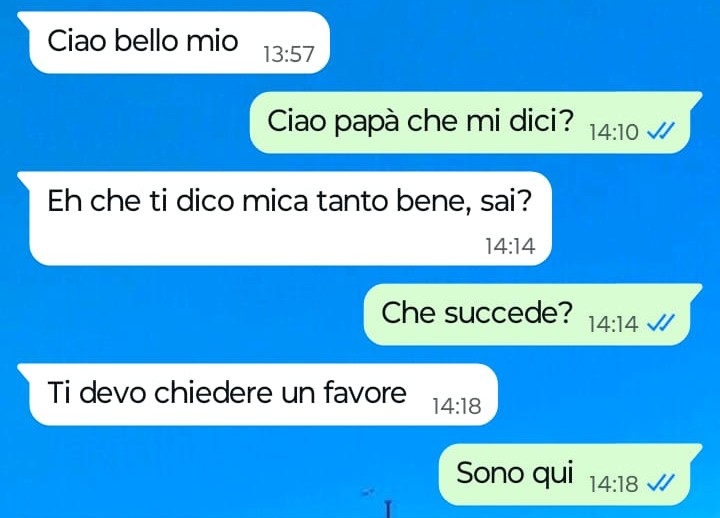Click the double check icon beside 'Sono qui'
Viewport: 720px width, 518px height.
(661, 483)
